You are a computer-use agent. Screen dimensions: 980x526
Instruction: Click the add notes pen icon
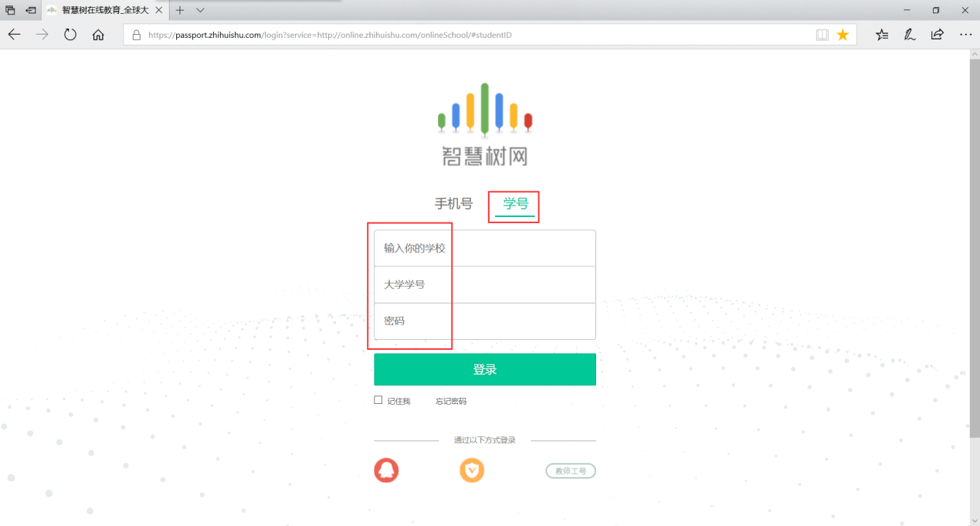click(910, 35)
